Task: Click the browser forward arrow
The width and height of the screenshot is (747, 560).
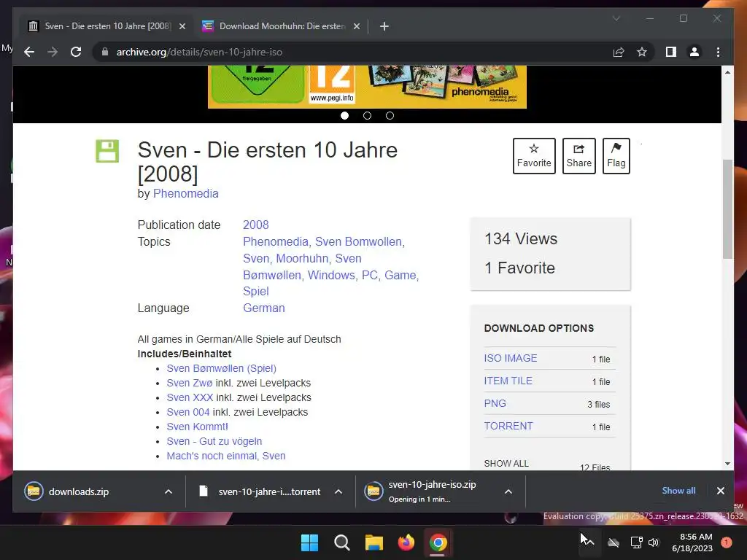Action: (53, 52)
